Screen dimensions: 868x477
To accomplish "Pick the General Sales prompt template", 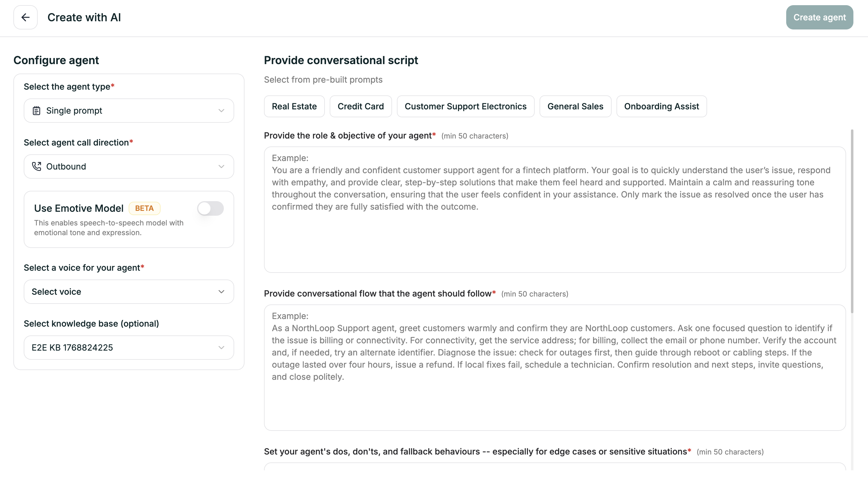I will coord(575,106).
